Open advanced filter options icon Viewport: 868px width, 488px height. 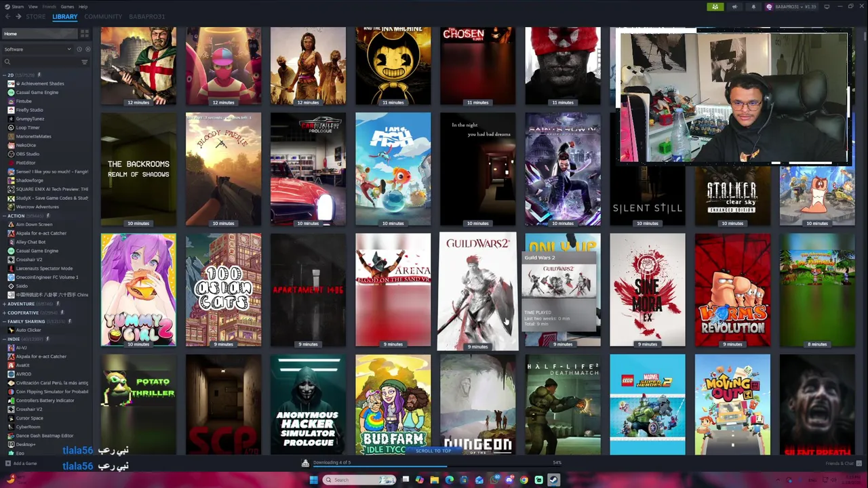point(85,62)
